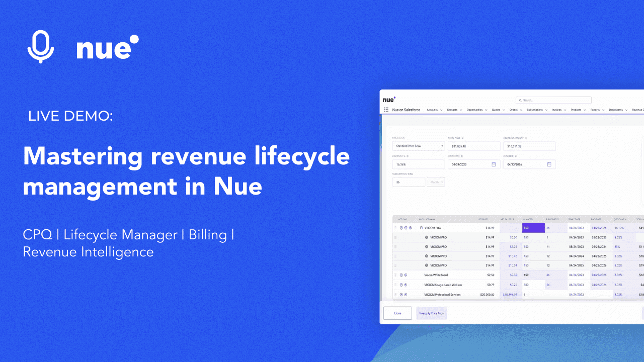This screenshot has height=362, width=644.
Task: Click clock icon on VROOM PRO ramp with 35% discount
Action: point(426,247)
